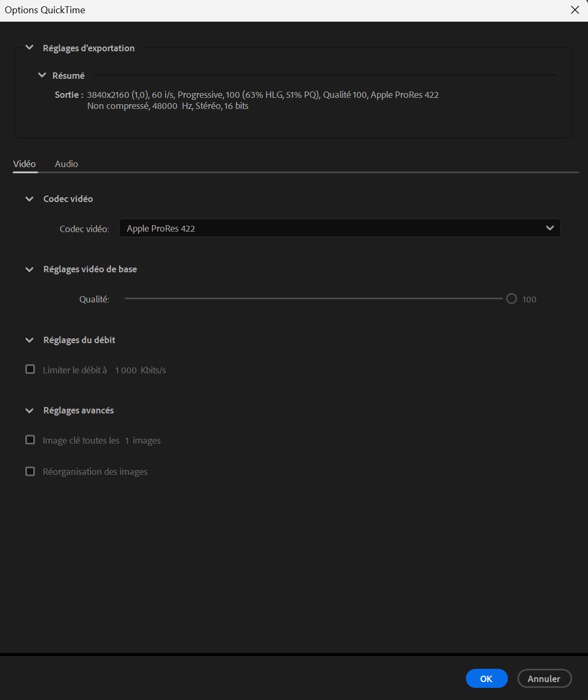588x700 pixels.
Task: Click the dropdown arrow beside Apple ProRes 422
Action: point(549,228)
